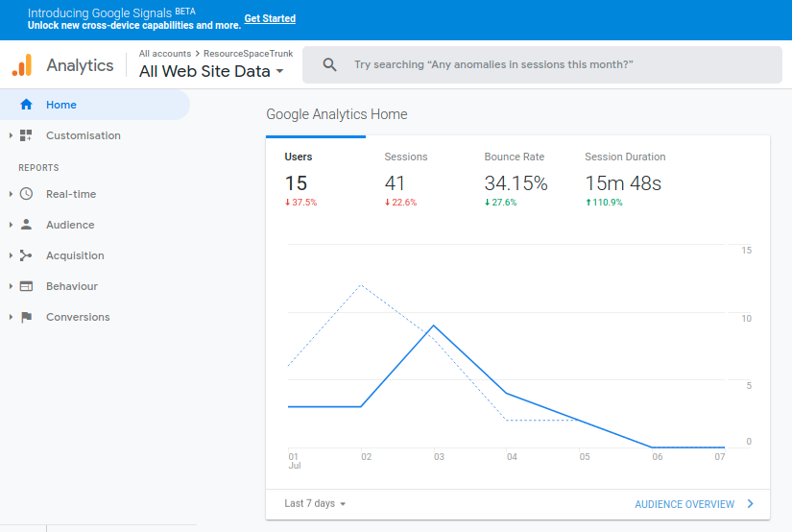Click the Acquisition branching icon

(x=26, y=255)
